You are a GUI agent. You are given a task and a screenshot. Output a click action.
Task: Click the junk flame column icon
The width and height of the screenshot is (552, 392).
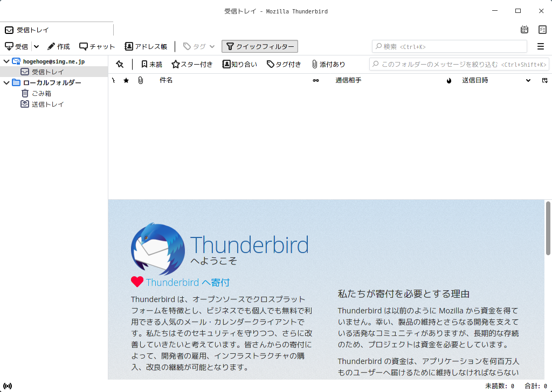[x=449, y=81]
